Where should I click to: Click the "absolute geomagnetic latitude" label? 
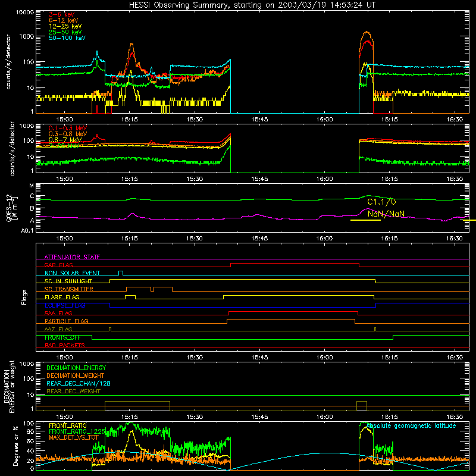[x=411, y=425]
